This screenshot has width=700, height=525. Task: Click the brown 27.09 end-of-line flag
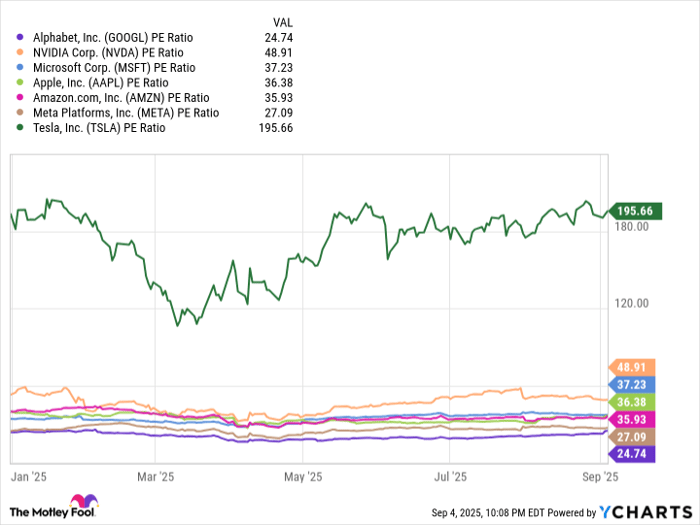point(632,437)
